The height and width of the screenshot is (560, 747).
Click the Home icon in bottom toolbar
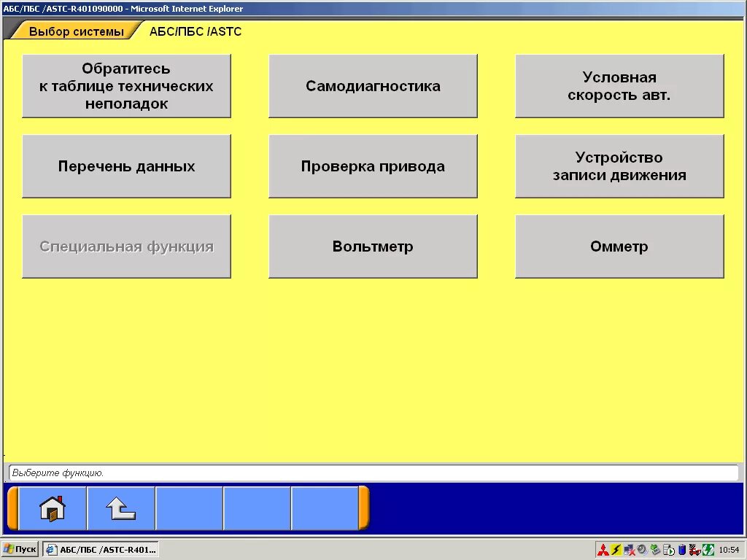click(53, 508)
